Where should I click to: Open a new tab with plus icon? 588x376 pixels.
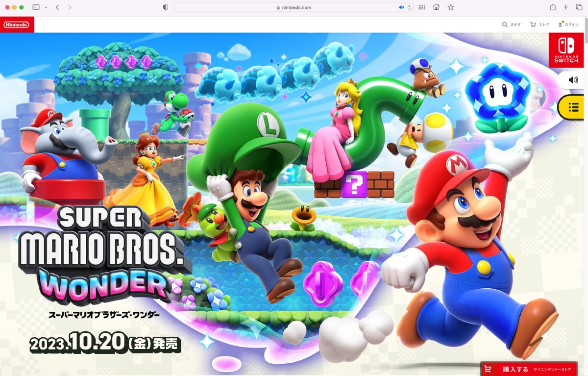pyautogui.click(x=566, y=7)
